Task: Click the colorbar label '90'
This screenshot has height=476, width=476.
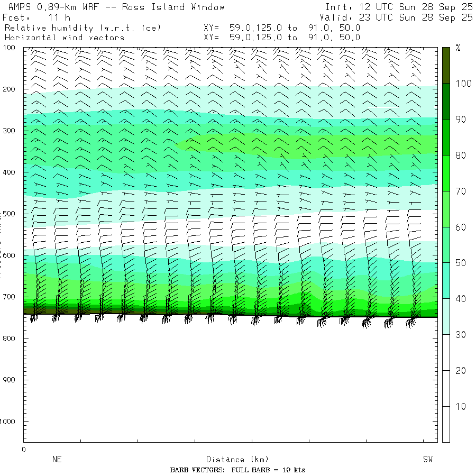Action: pyautogui.click(x=461, y=120)
